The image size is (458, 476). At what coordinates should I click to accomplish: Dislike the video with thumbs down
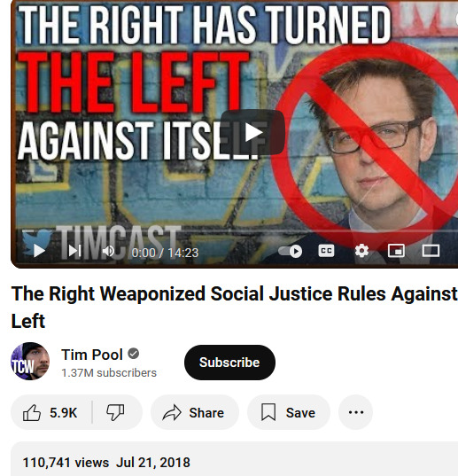[x=116, y=412]
